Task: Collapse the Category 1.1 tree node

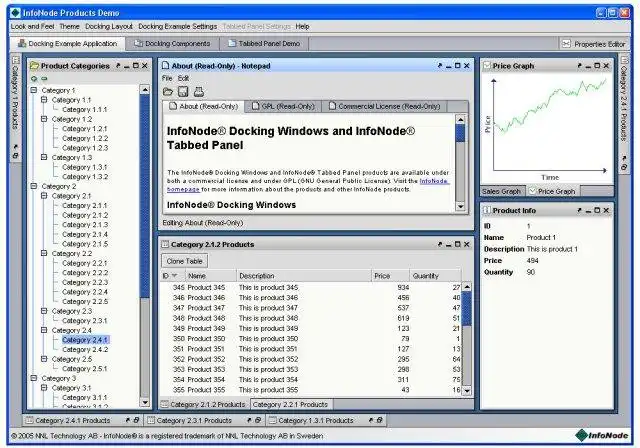Action: [44, 100]
